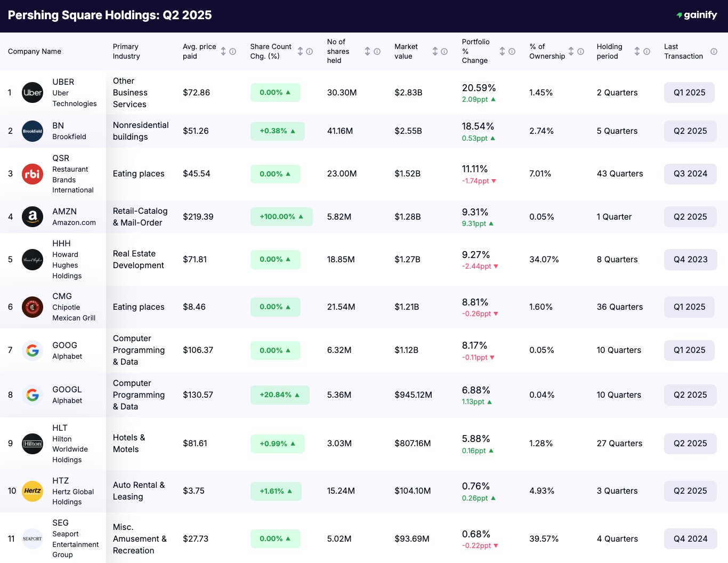728x563 pixels.
Task: Select the Auto Rental & Leasing industry cell
Action: point(139,491)
